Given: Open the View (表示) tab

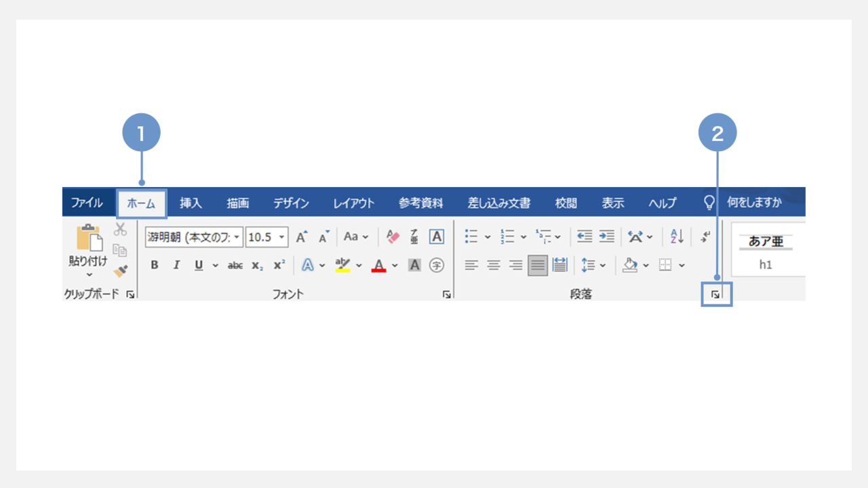Looking at the screenshot, I should point(613,203).
